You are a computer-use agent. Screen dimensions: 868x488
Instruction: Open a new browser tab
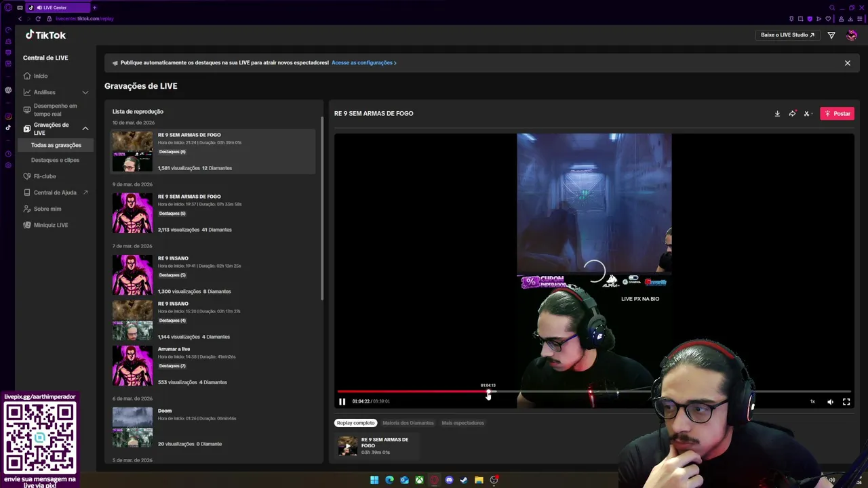tap(94, 7)
